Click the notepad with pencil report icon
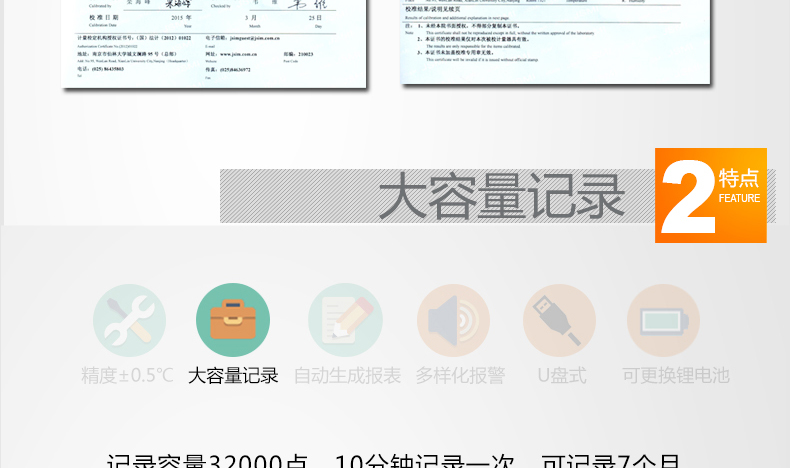 (345, 320)
